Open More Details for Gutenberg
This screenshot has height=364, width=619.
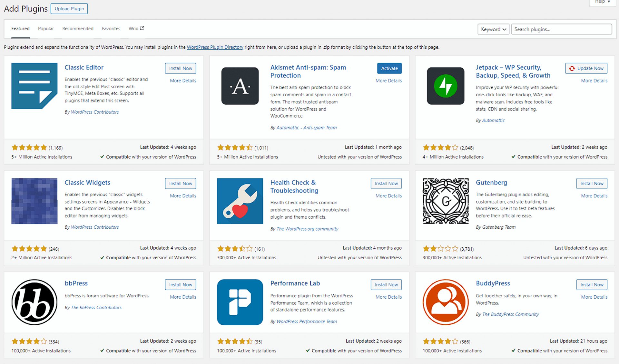594,196
